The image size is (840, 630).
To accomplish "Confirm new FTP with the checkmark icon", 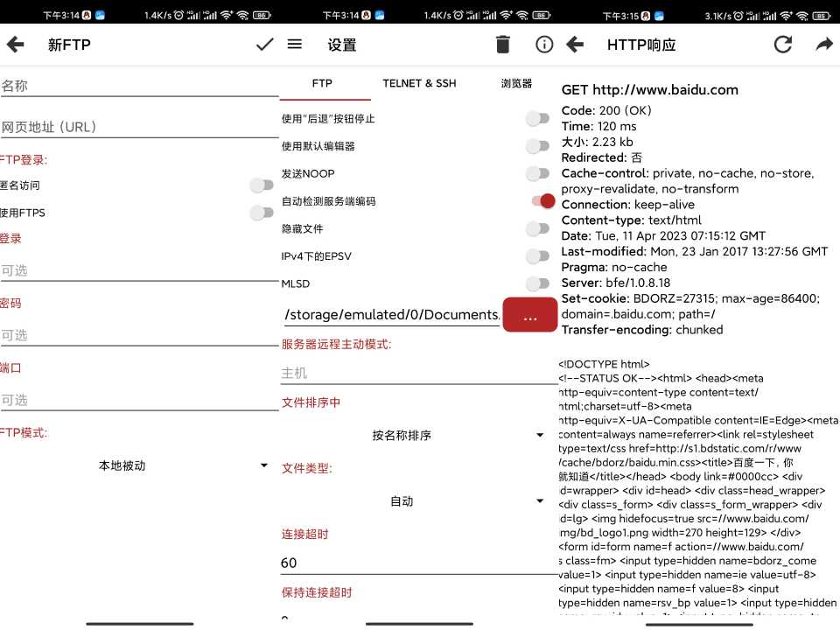I will point(264,45).
